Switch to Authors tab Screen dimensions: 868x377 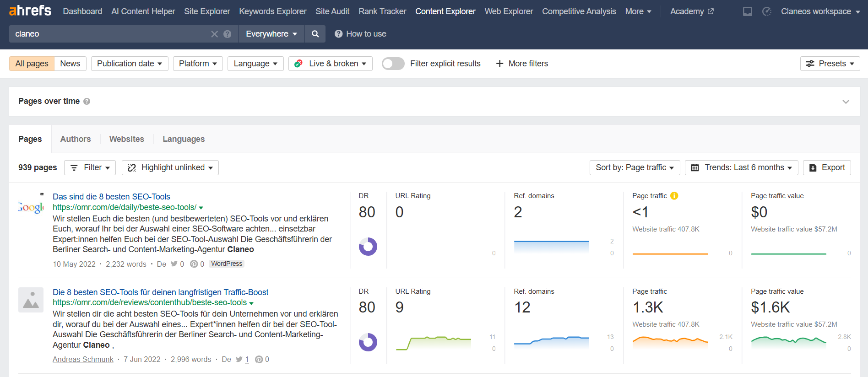point(76,139)
